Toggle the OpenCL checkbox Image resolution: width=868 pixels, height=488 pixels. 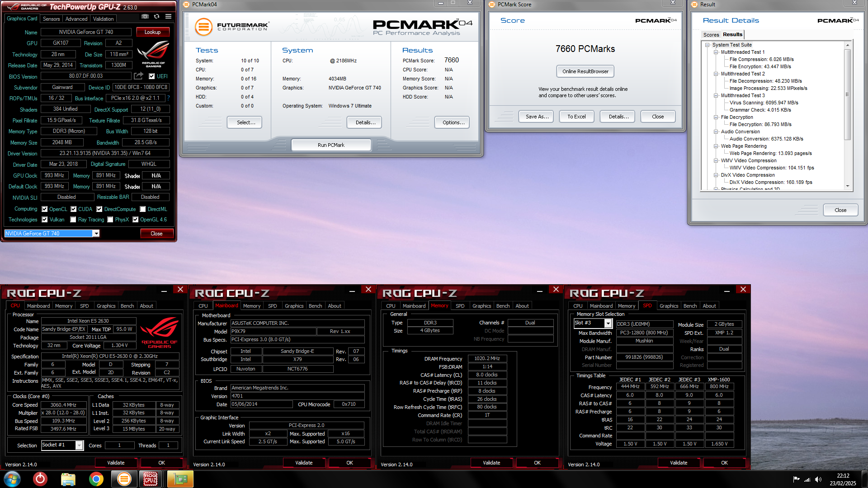[x=45, y=209]
